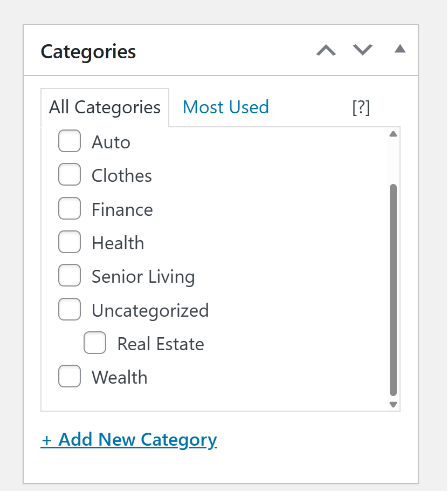Check the Uncategorized checkbox
Viewport: 448px width, 491px height.
[x=70, y=310]
